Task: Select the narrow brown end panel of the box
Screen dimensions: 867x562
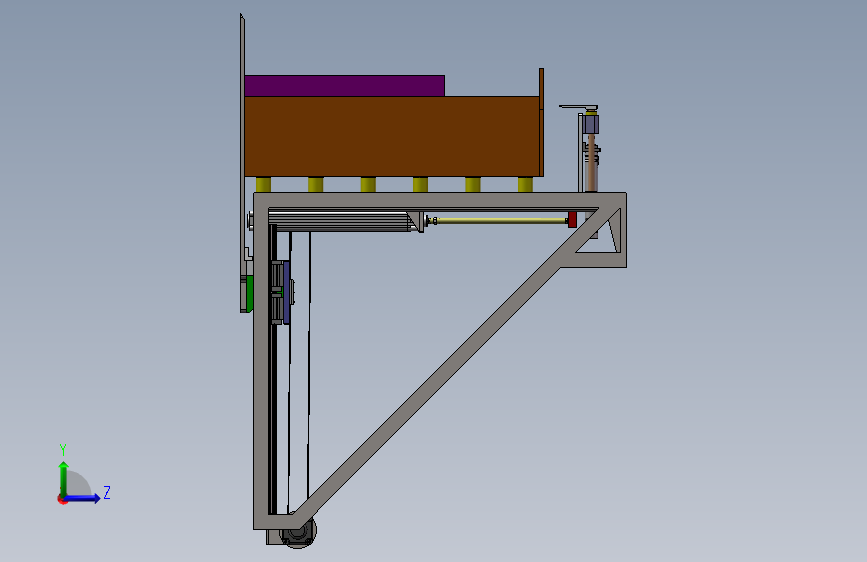Action: (541, 122)
